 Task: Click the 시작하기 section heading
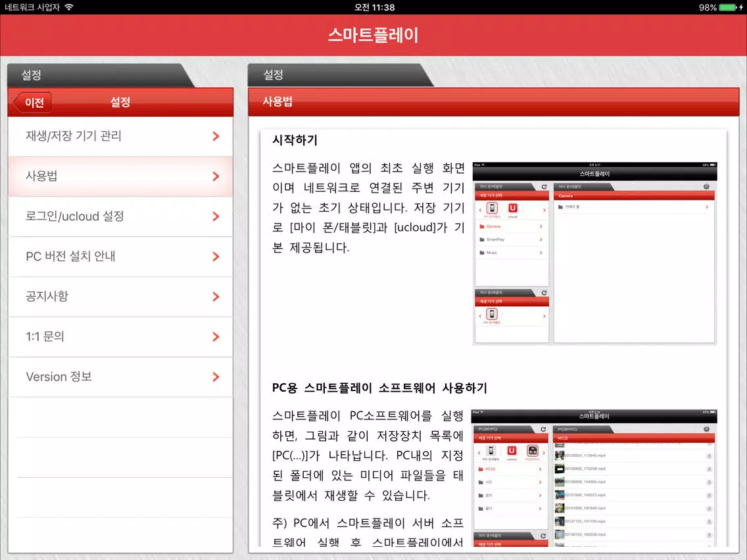[295, 140]
